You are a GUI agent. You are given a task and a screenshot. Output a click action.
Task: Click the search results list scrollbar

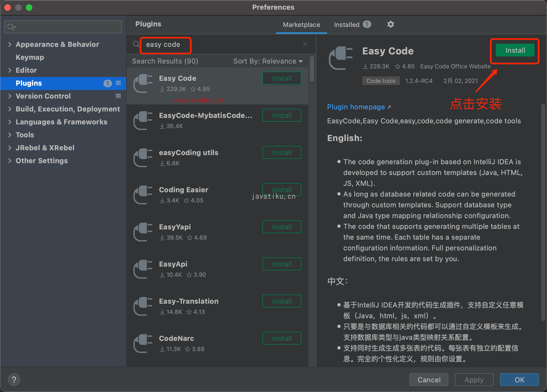312,69
